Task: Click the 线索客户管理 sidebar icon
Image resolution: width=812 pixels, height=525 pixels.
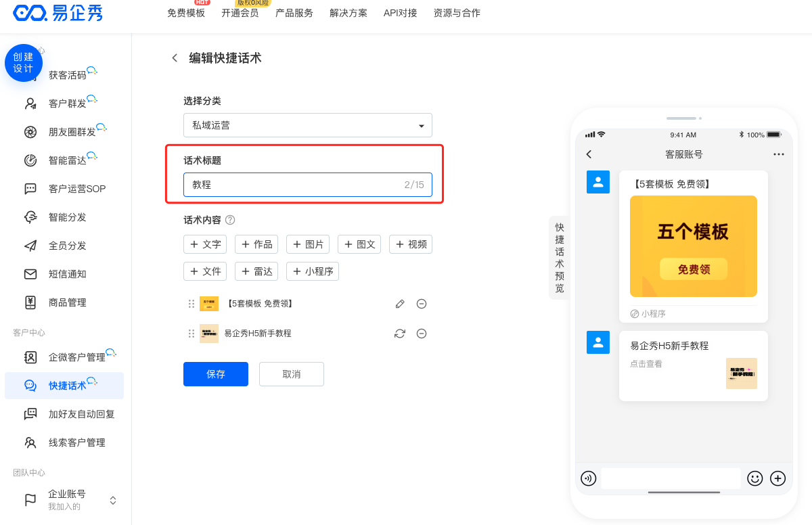Action: (x=30, y=442)
